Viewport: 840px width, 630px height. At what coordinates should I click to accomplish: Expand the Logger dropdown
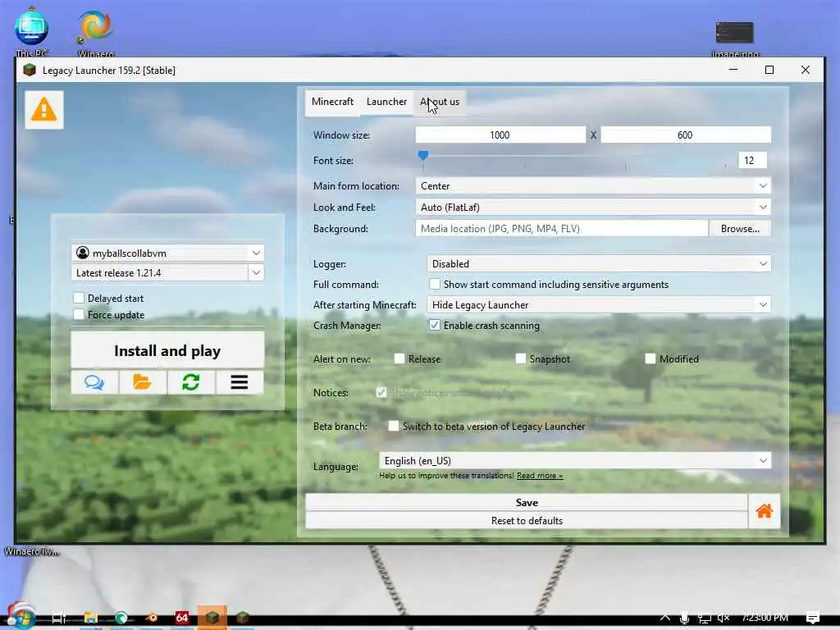click(x=599, y=263)
